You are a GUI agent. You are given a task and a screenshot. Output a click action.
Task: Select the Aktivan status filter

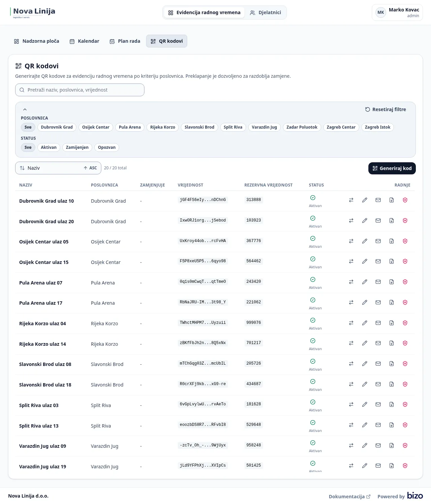[48, 147]
